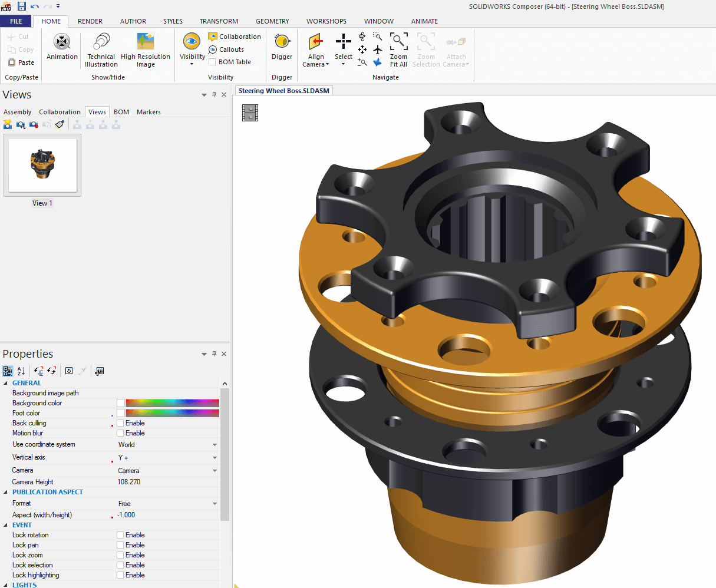Viewport: 716px width, 588px height.
Task: Click Zoom Fit All
Action: 398,50
